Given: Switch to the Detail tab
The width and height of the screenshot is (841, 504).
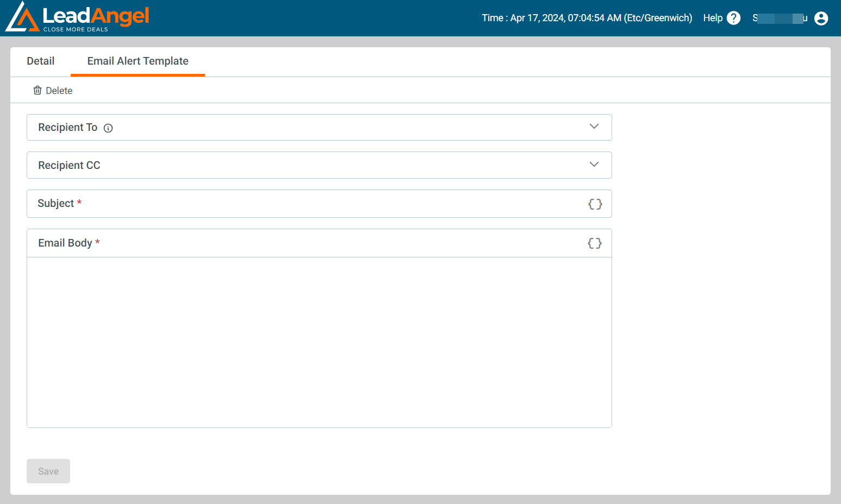Looking at the screenshot, I should point(41,61).
